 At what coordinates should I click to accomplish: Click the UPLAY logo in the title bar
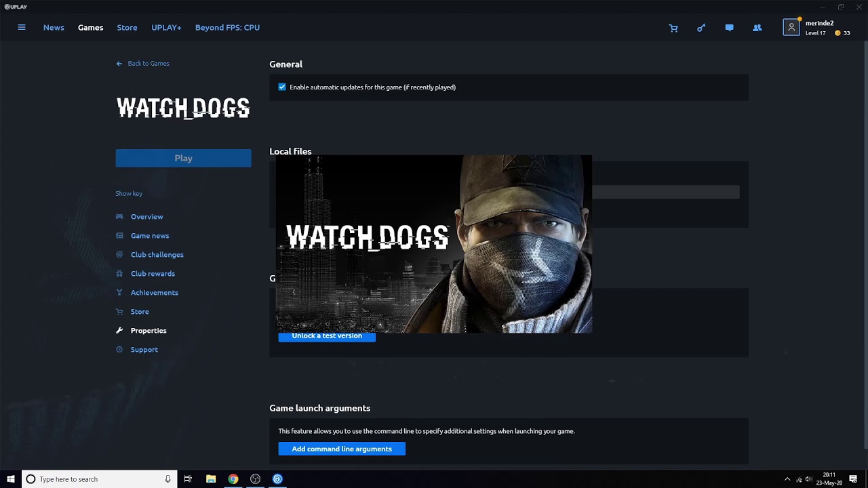pos(15,7)
